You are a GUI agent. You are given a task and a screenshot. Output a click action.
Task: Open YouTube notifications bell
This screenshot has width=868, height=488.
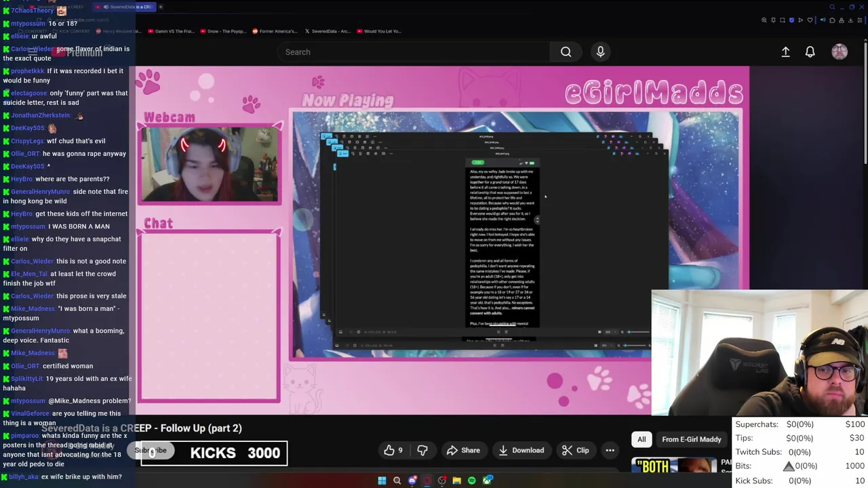810,52
